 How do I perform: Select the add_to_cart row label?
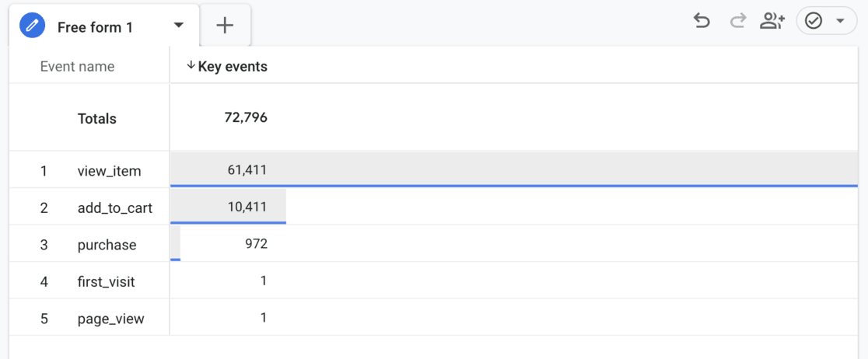click(x=114, y=207)
